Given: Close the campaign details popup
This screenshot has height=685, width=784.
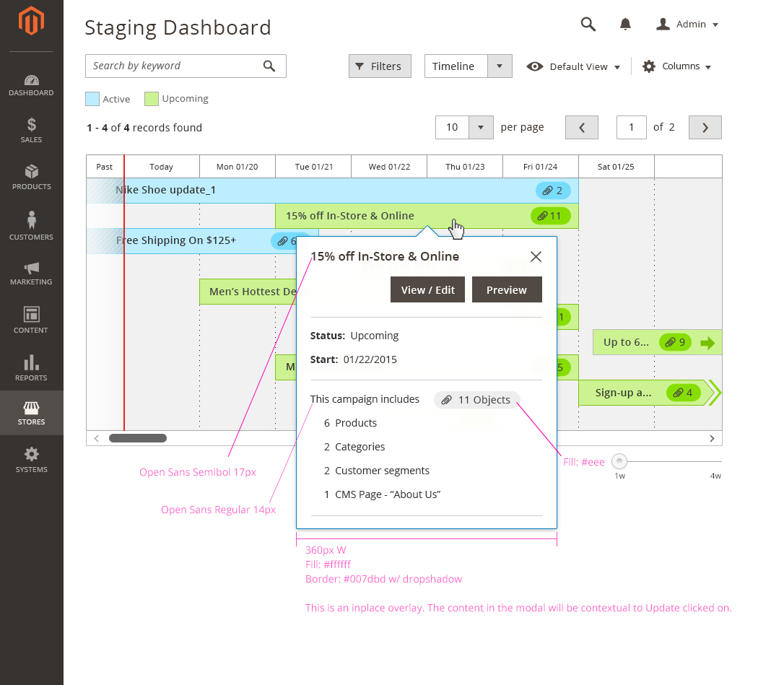Looking at the screenshot, I should click(x=536, y=256).
